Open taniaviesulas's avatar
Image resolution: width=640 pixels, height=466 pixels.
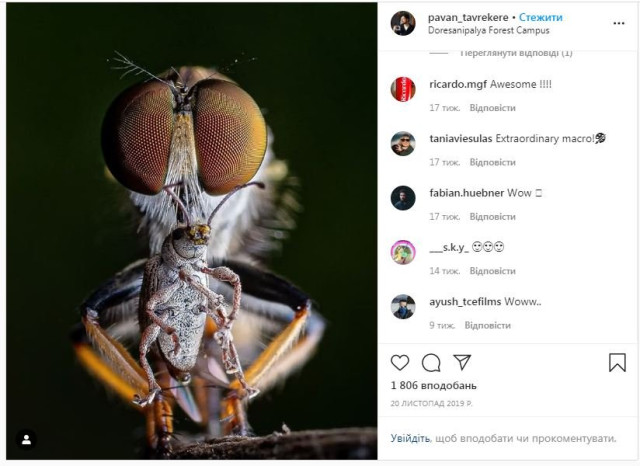[x=402, y=143]
